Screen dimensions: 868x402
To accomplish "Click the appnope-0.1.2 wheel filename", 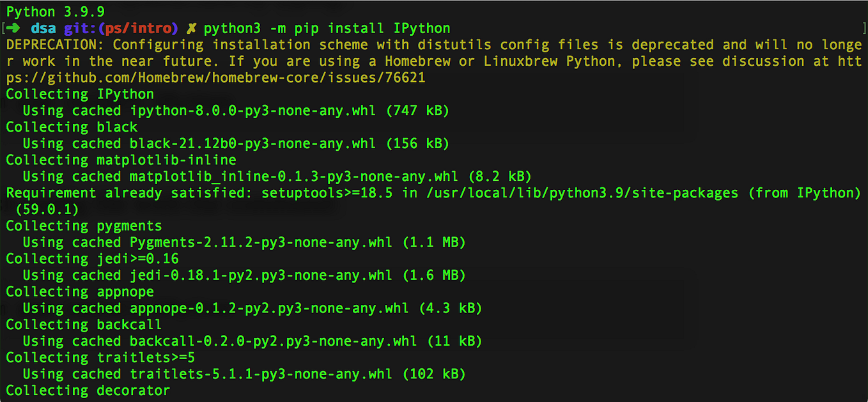I will click(270, 308).
